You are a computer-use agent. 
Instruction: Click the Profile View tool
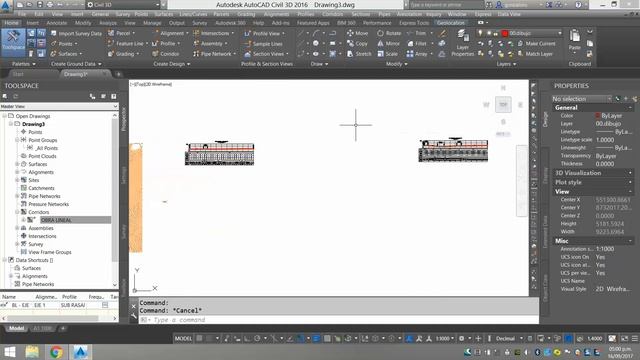tap(264, 33)
